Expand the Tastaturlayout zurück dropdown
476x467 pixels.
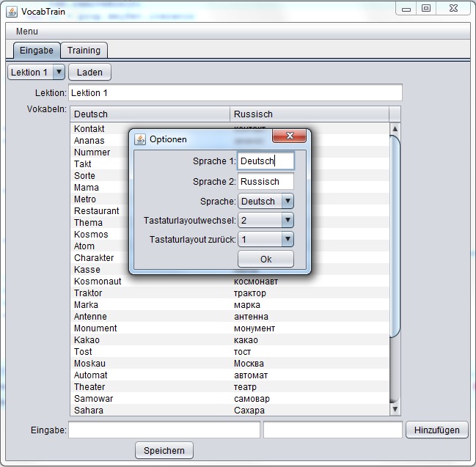(x=287, y=239)
